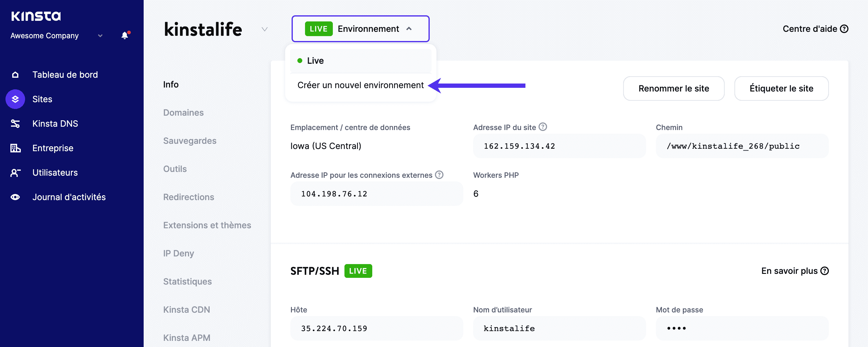Open Kinsta DNS from the sidebar

15,123
